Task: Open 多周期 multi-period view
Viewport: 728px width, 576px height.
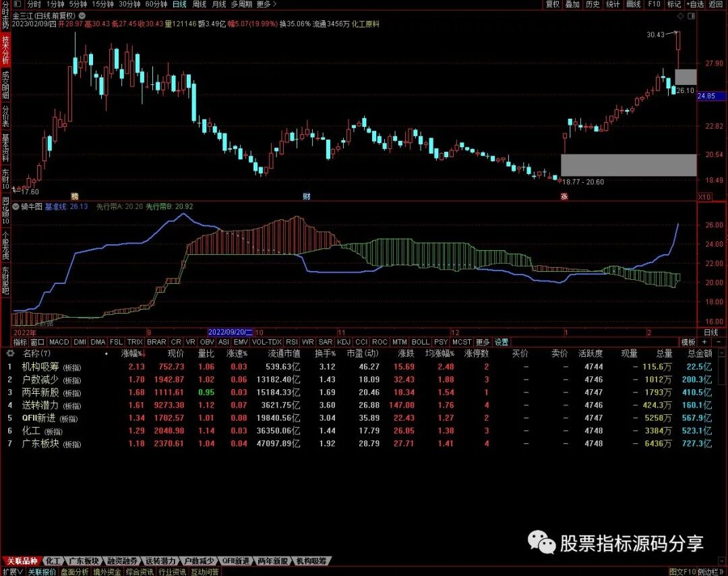Action: coord(241,4)
